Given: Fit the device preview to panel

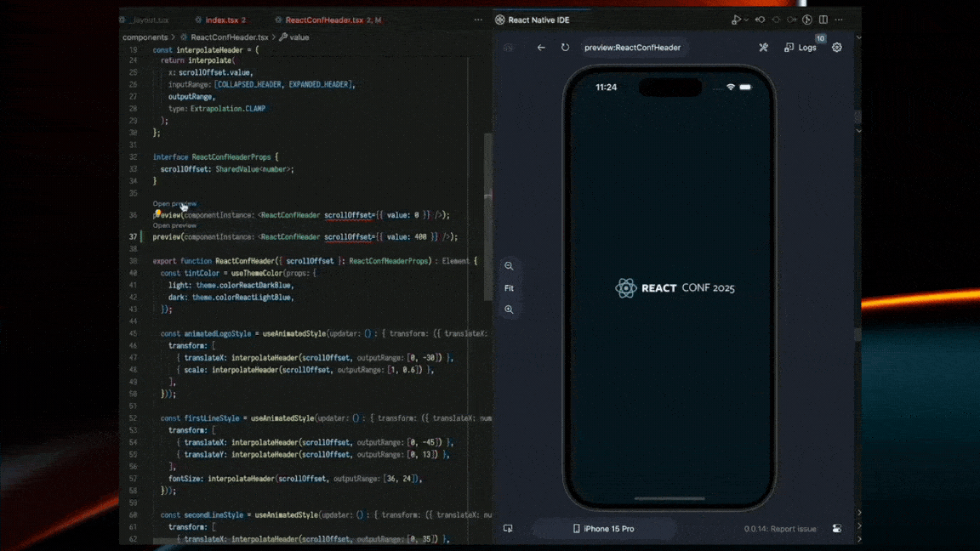Looking at the screenshot, I should pyautogui.click(x=509, y=288).
